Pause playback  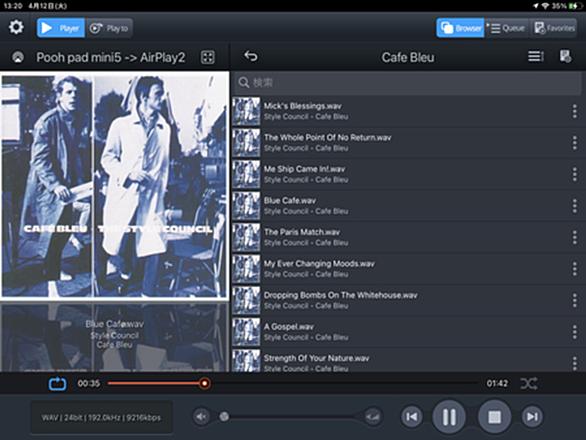pyautogui.click(x=449, y=416)
